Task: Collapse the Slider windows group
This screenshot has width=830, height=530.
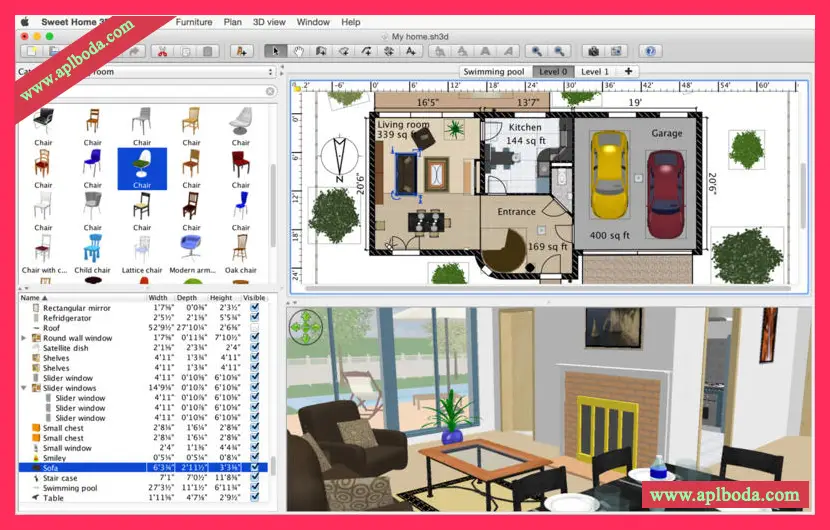Action: (24, 388)
